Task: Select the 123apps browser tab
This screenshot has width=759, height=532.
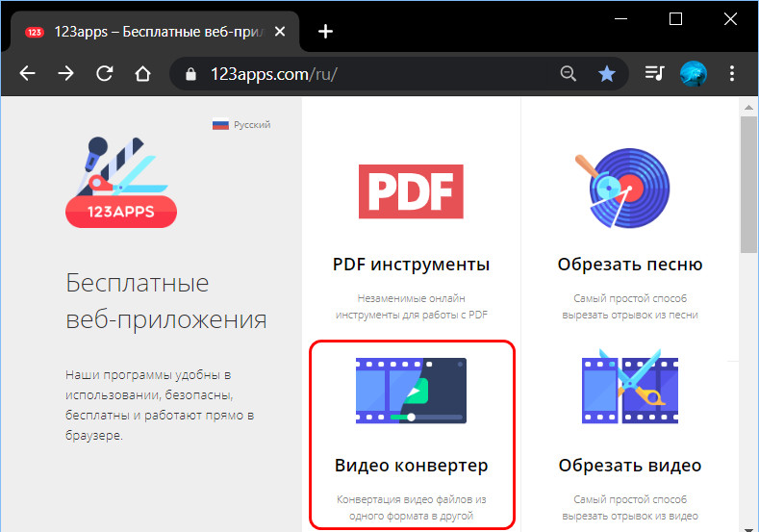Action: click(x=155, y=32)
